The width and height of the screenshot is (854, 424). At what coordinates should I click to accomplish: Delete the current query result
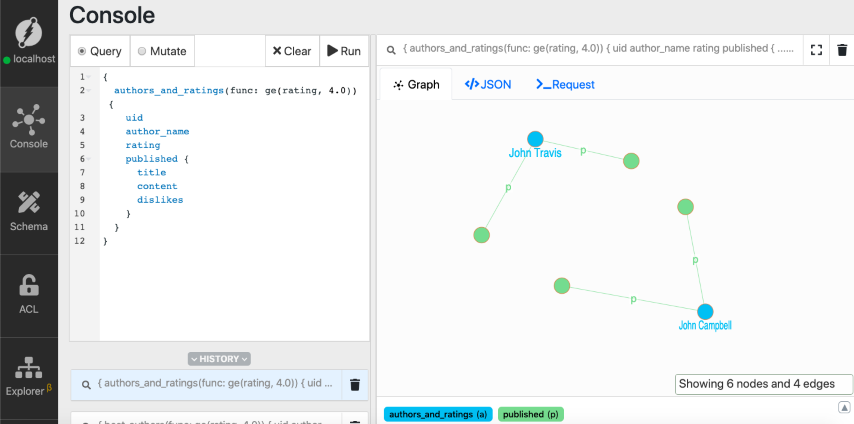tap(842, 49)
